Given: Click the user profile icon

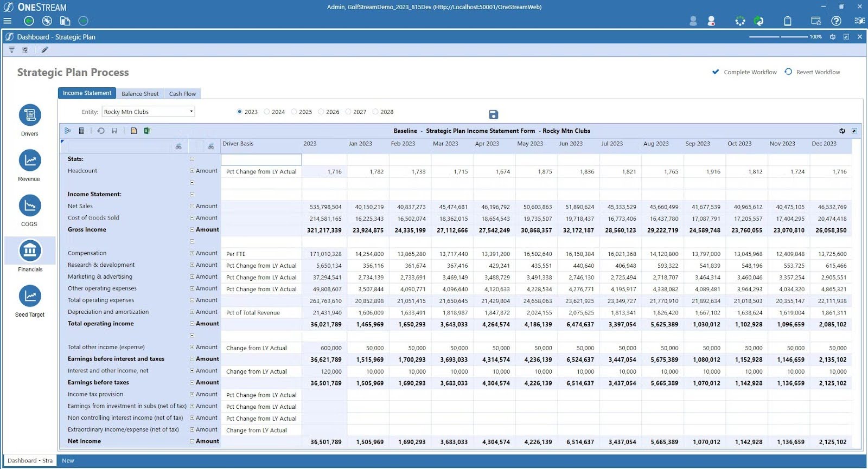Looking at the screenshot, I should pyautogui.click(x=693, y=21).
